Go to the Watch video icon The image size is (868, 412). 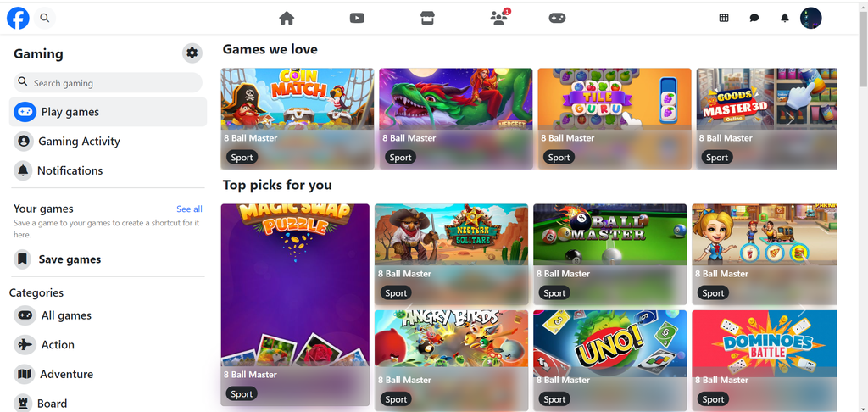(x=357, y=19)
